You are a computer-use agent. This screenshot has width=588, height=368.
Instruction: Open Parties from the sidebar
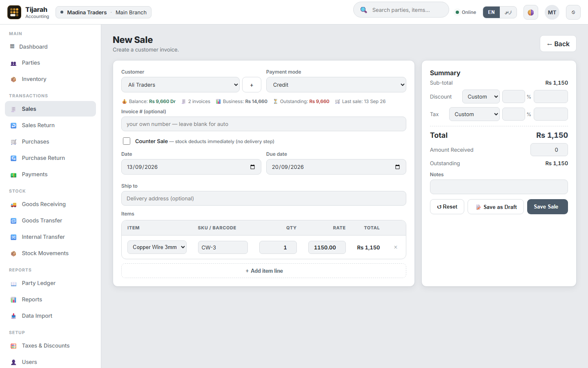coord(50,63)
